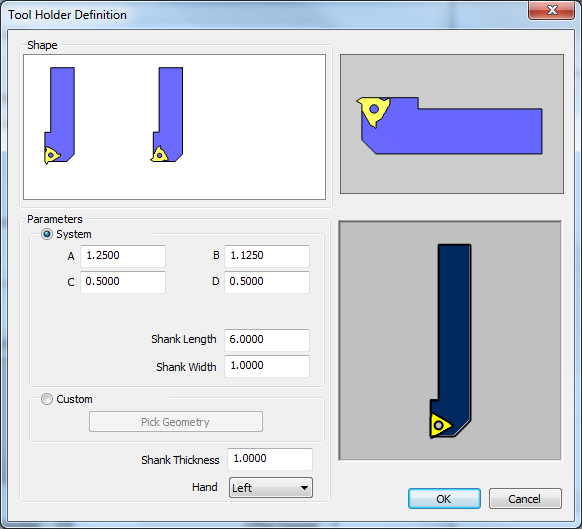
Task: Choose the Custom parameters radio button
Action: [x=47, y=399]
